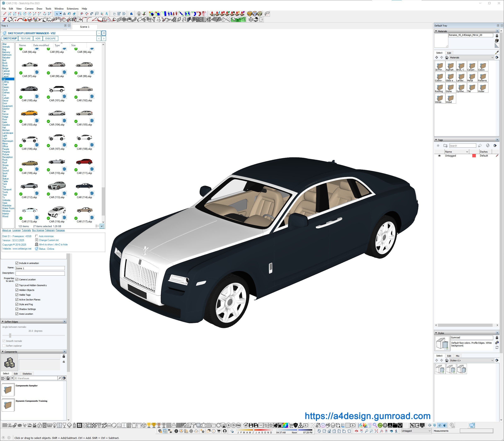Screen dimensions: 504x441
Task: Open the Tutorials link
Action: coord(26,230)
